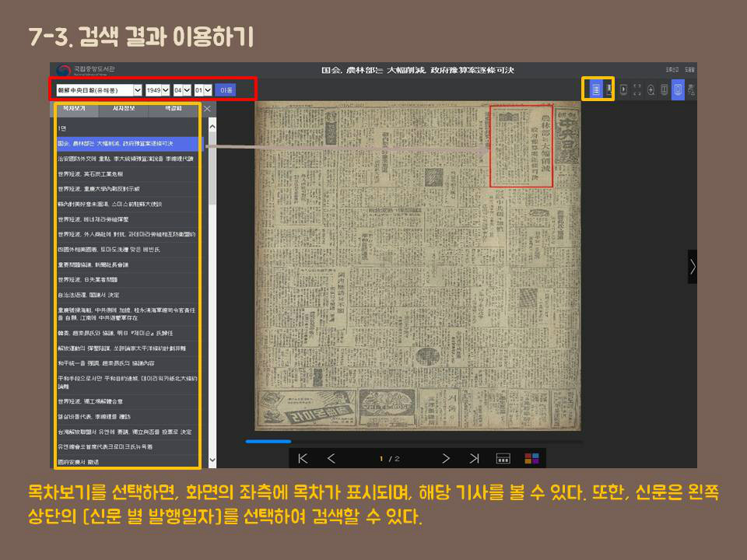Switch to fullscreen with the expand-arrows icon
The image size is (747, 560).
tap(637, 89)
